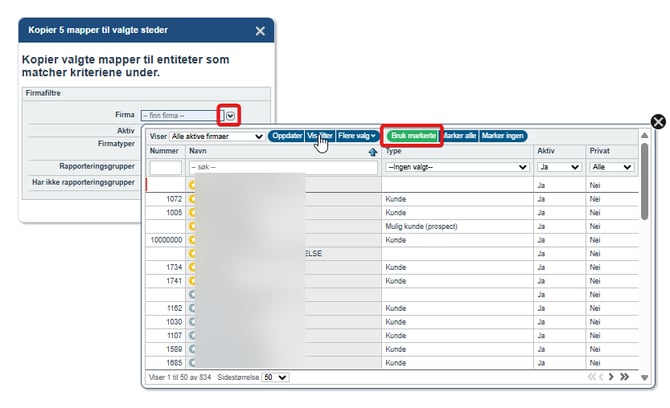Click the Oppdater button
Viewport: 670px width, 408px height.
coord(287,136)
